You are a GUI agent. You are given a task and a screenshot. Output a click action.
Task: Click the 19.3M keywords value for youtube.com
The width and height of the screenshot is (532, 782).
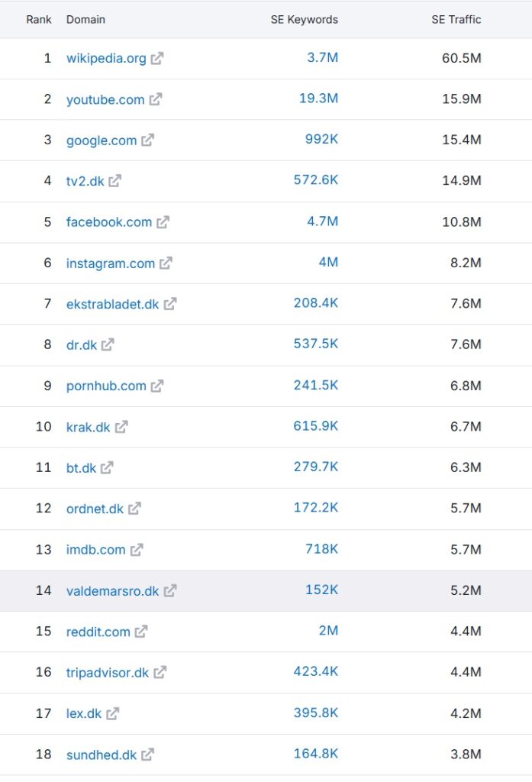pos(318,99)
